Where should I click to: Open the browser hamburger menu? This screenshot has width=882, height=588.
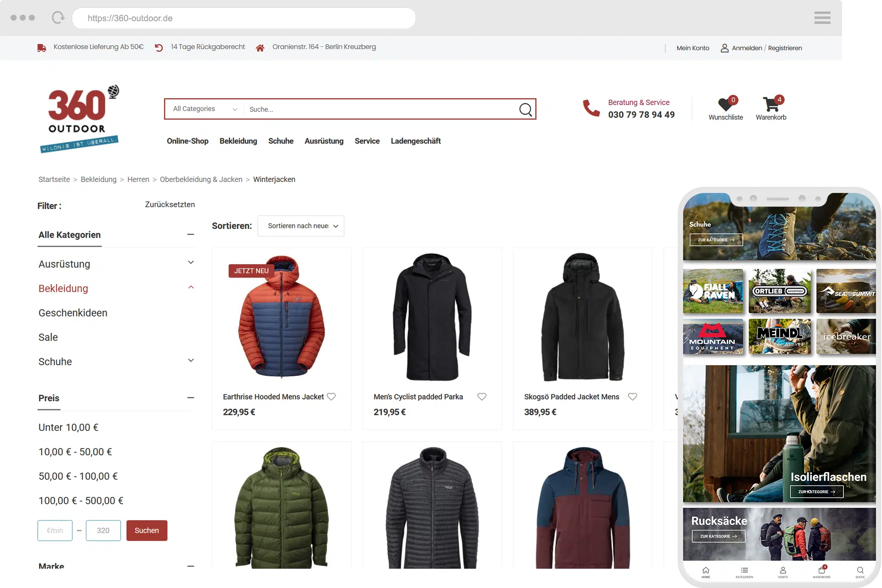tap(822, 18)
